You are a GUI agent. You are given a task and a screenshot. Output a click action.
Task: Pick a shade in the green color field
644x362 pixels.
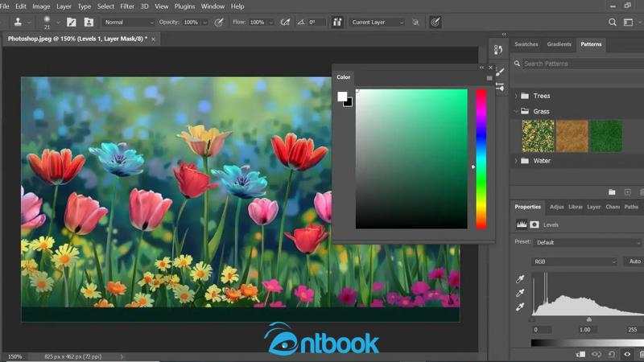[411, 158]
